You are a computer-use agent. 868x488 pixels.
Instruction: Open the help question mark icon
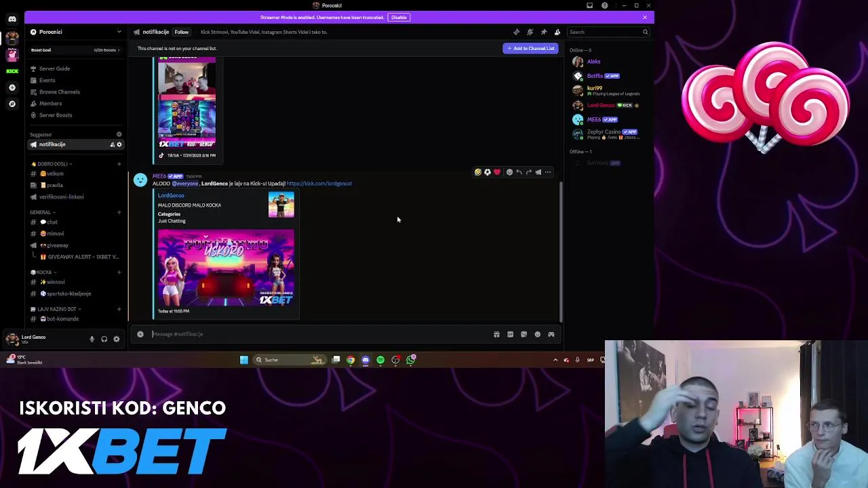(x=605, y=5)
